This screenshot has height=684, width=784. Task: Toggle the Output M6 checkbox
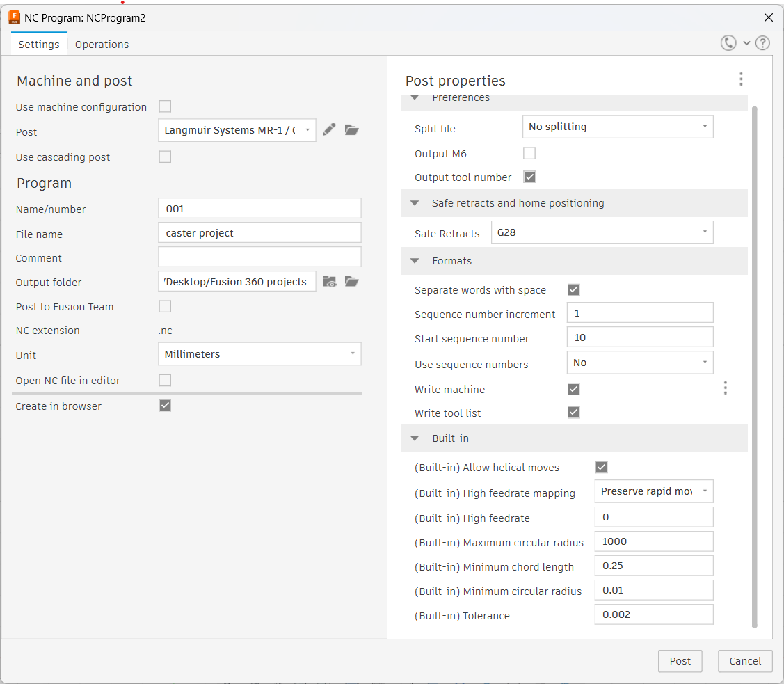pos(529,153)
